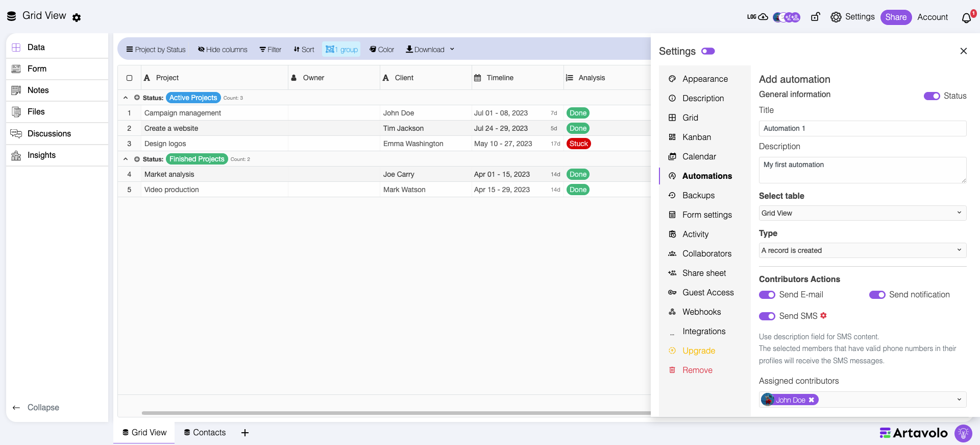This screenshot has width=980, height=445.
Task: Open the collaborator avatars group in header
Action: pyautogui.click(x=787, y=17)
